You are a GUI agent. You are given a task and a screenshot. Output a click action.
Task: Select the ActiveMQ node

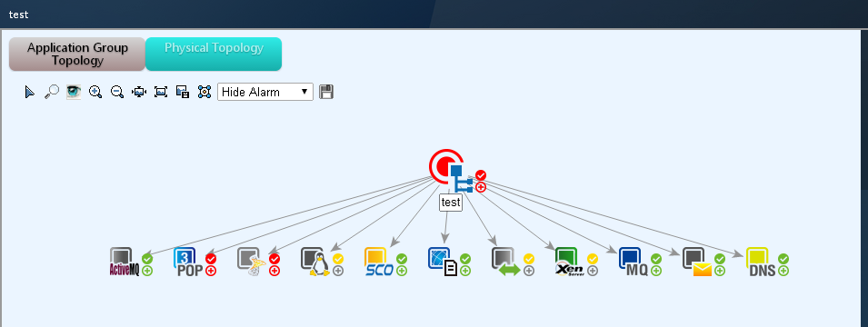(x=124, y=263)
